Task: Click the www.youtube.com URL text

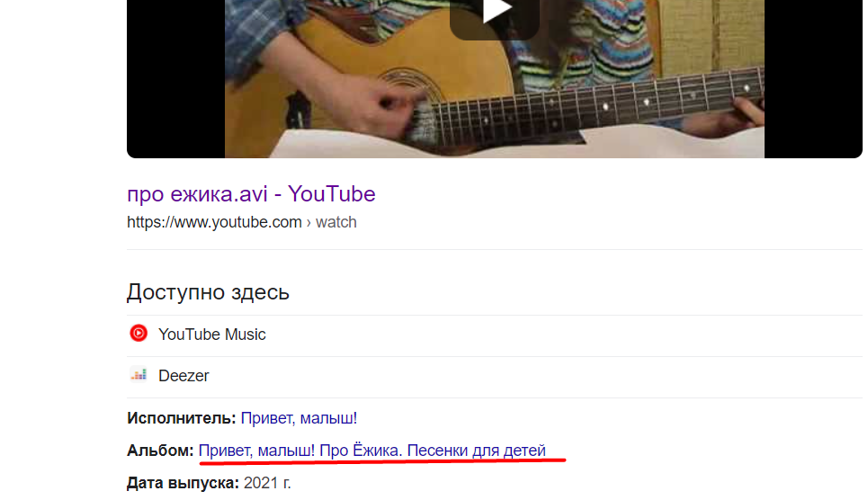Action: point(214,222)
